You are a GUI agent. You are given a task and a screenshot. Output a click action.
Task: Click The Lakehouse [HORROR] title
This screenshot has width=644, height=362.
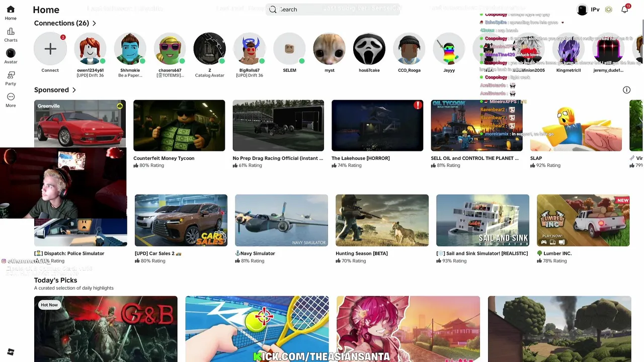[361, 158]
